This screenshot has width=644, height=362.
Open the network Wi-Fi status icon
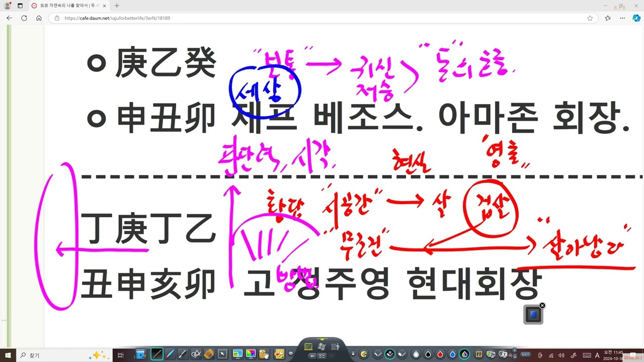point(551,355)
